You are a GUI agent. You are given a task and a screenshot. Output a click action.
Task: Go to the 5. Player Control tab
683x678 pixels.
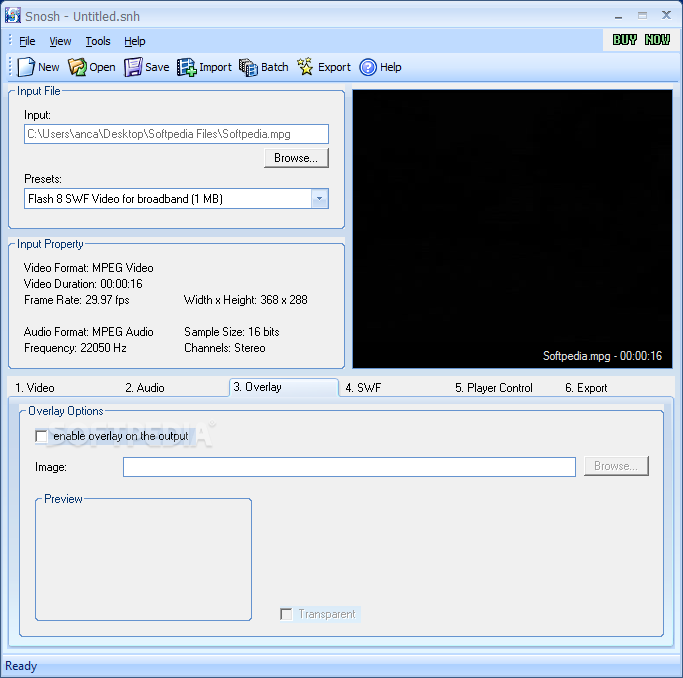click(x=494, y=388)
